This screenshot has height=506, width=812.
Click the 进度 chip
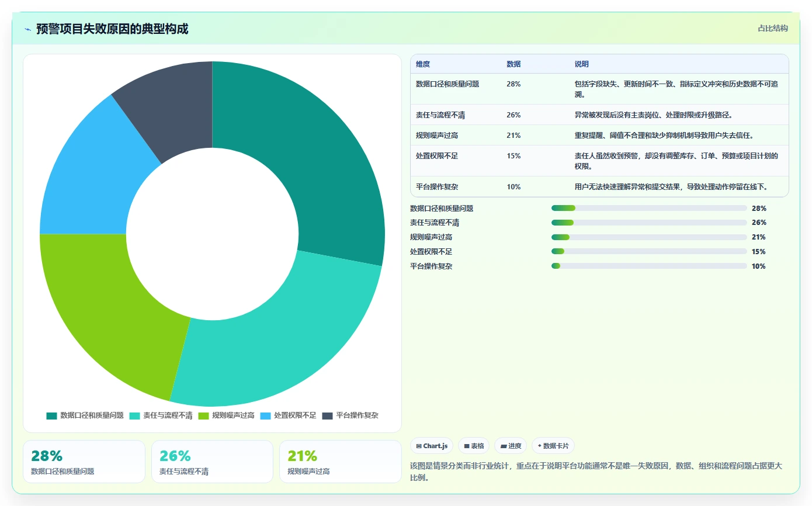click(x=511, y=446)
